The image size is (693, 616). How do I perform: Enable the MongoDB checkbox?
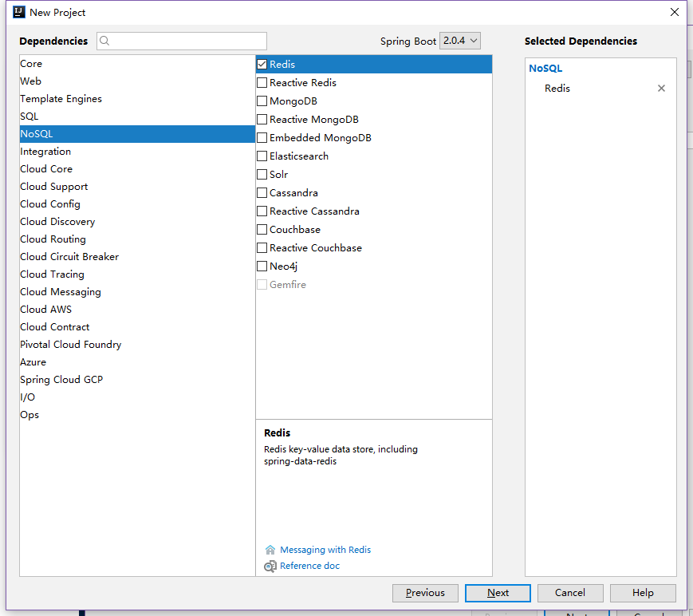[262, 101]
